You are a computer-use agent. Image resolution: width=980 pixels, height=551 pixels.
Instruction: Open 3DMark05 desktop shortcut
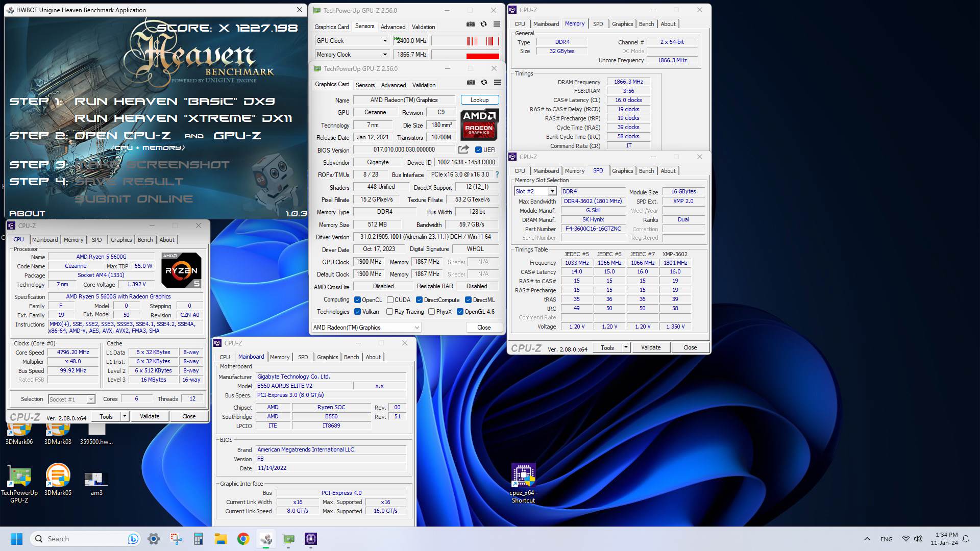pyautogui.click(x=58, y=480)
